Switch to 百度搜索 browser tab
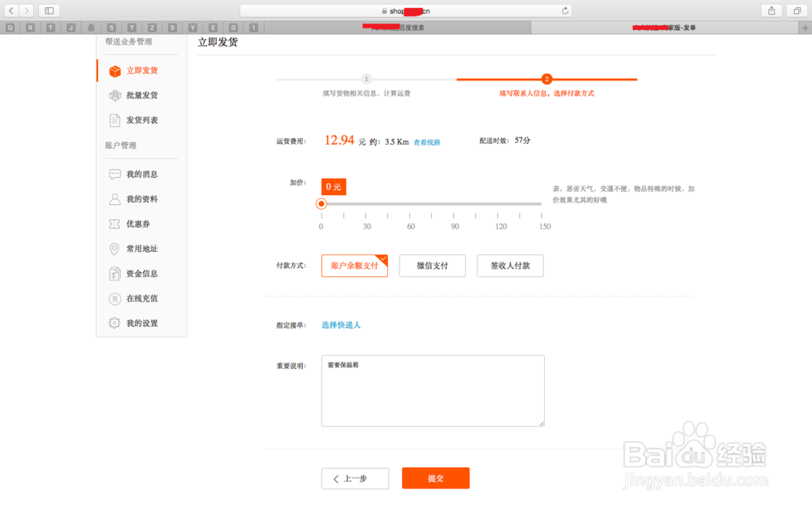 398,28
